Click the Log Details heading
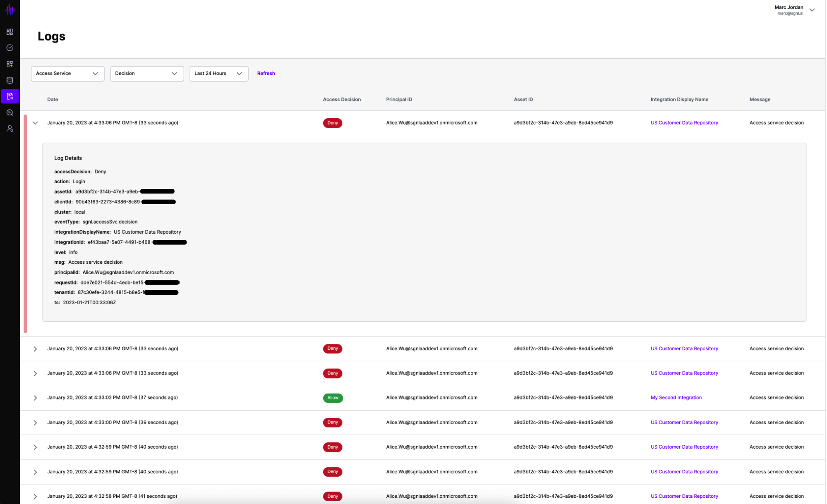Screen dimensions: 827x504 tap(68, 158)
